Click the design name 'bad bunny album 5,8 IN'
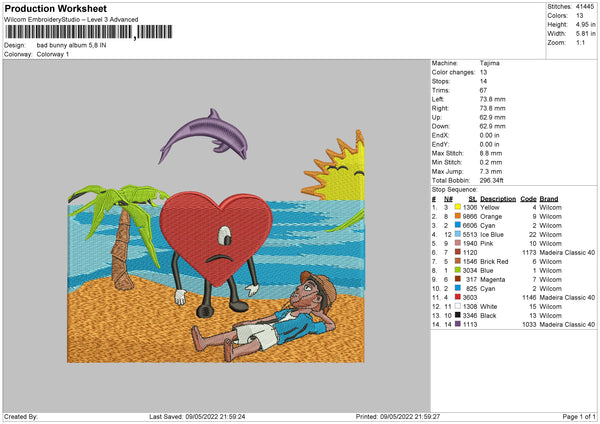 (x=72, y=45)
